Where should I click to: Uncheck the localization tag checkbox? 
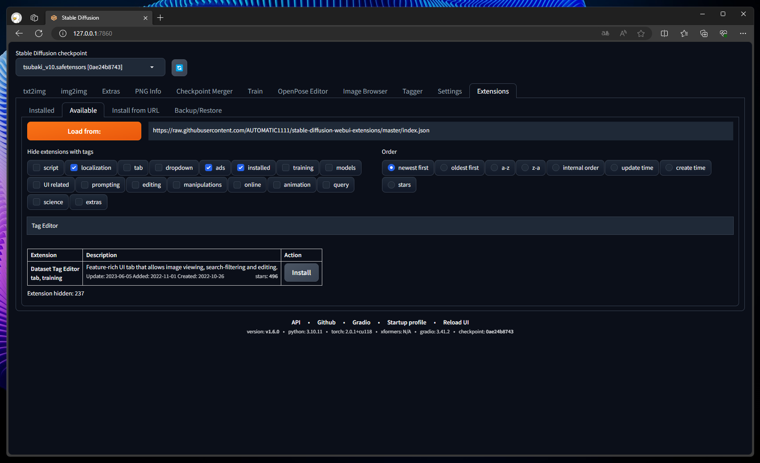tap(74, 168)
